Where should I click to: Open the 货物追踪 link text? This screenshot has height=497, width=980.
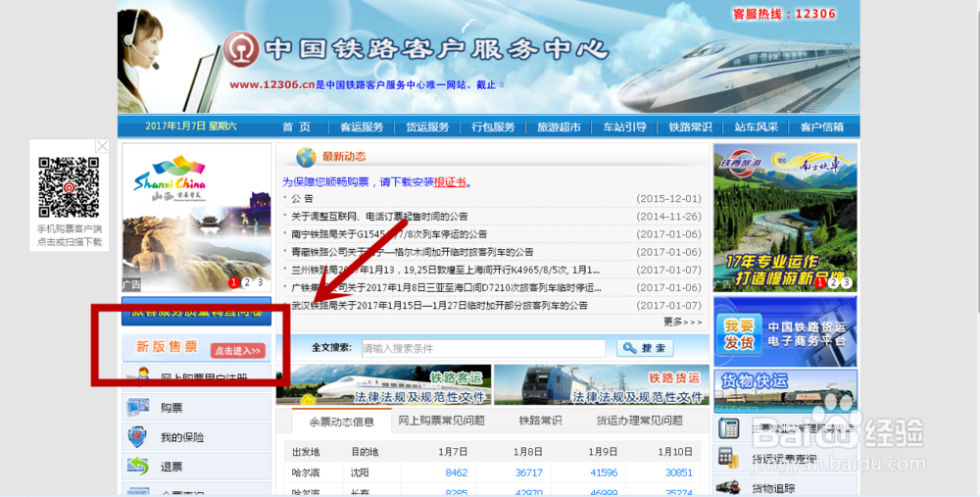(x=773, y=488)
